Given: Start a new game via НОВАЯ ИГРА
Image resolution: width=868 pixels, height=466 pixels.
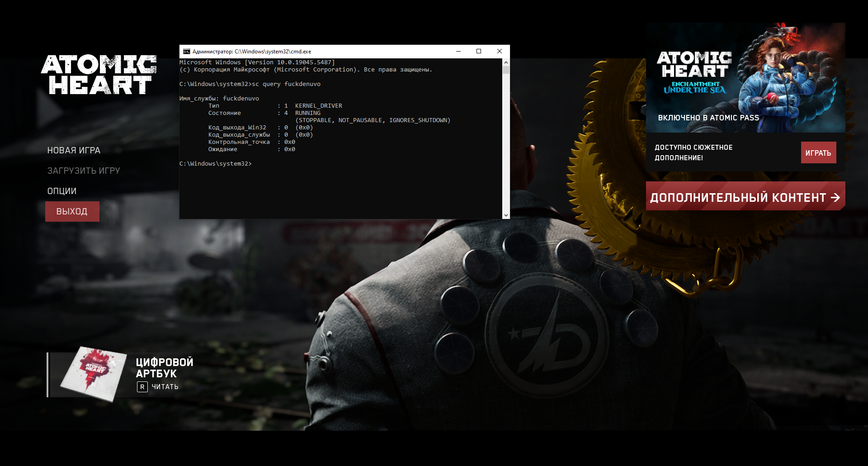Looking at the screenshot, I should pyautogui.click(x=74, y=150).
